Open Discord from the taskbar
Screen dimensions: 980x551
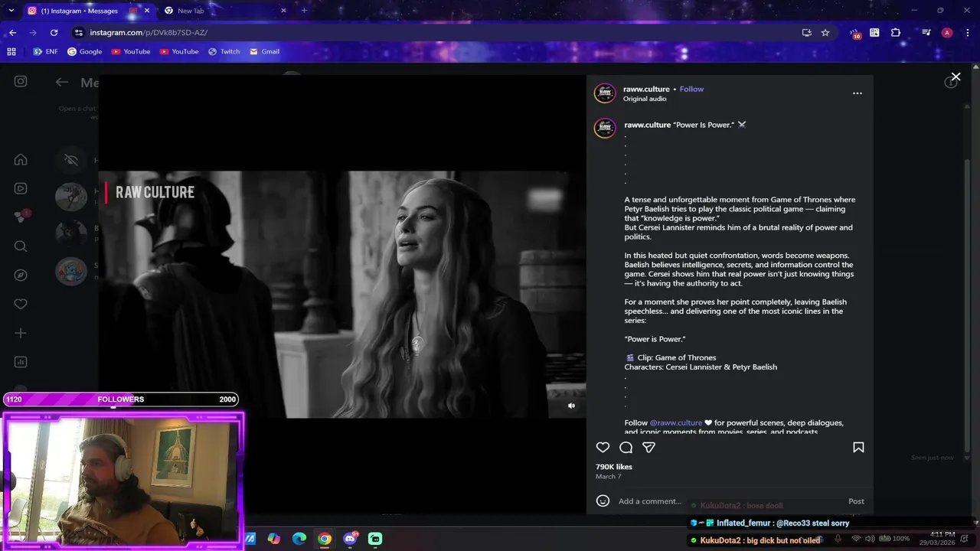point(351,539)
